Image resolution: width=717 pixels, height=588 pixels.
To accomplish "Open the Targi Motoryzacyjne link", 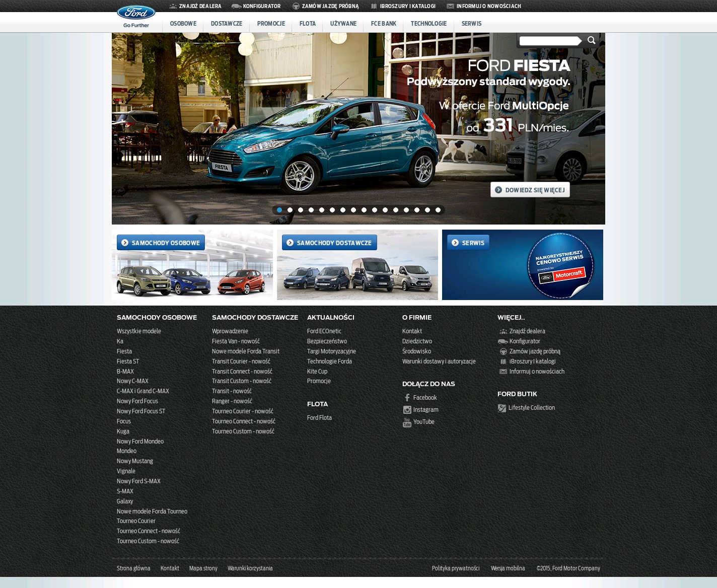I will pos(331,351).
